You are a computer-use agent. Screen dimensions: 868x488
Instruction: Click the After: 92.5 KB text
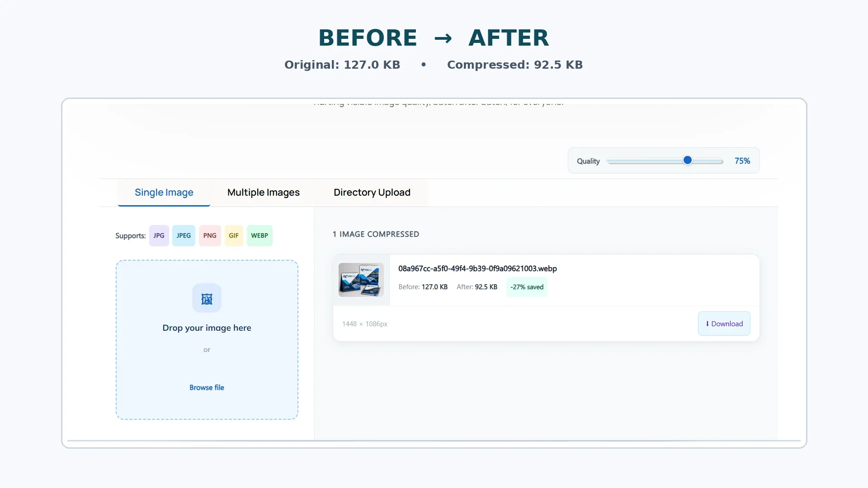(x=477, y=287)
